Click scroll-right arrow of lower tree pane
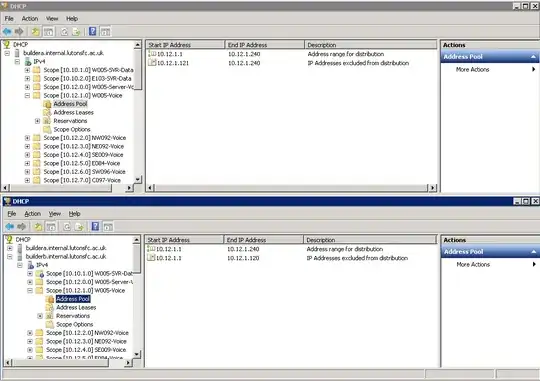Viewport: 540px width, 381px height. (128, 362)
